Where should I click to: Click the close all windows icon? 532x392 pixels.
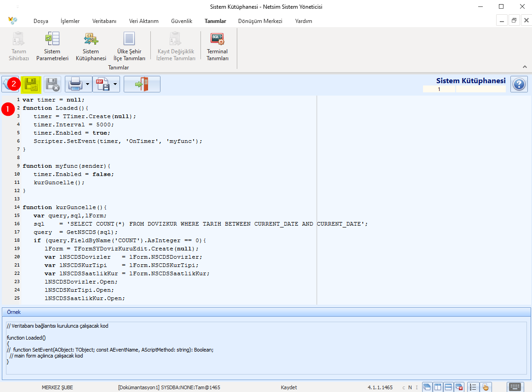tap(459, 387)
